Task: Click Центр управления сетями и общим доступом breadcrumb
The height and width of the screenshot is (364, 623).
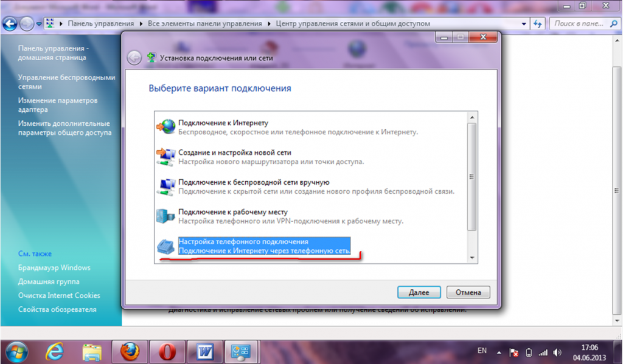Action: pyautogui.click(x=353, y=24)
